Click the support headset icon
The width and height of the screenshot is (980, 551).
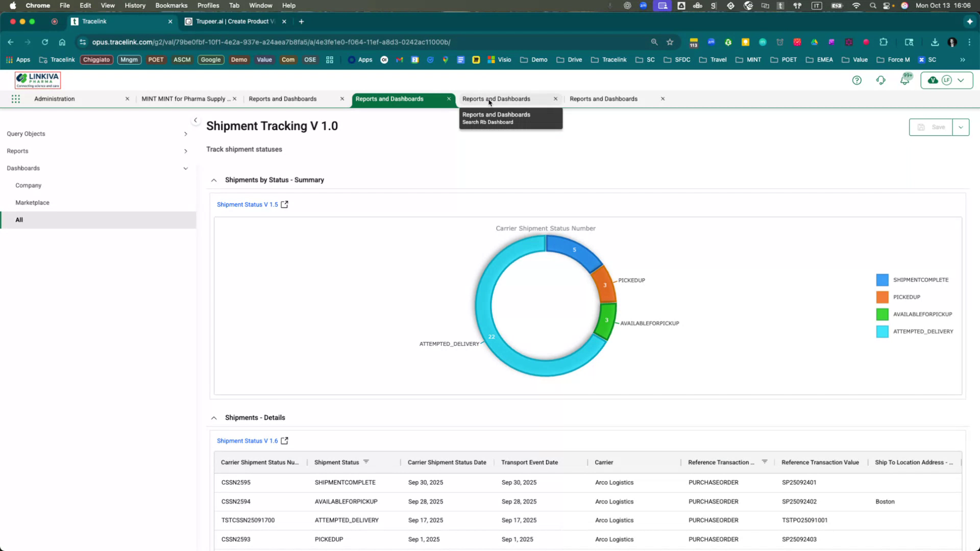click(880, 80)
